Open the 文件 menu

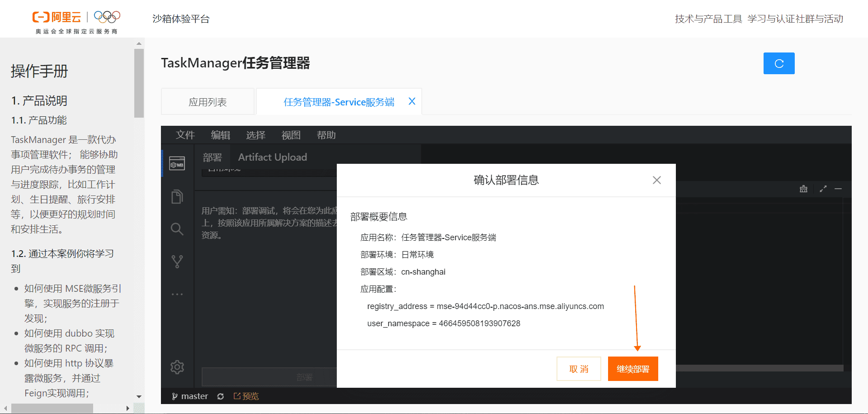pos(185,135)
